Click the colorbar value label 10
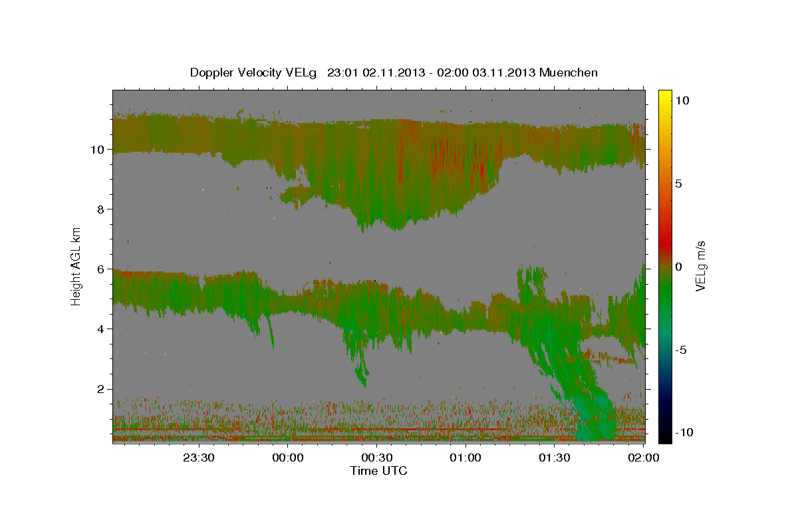The width and height of the screenshot is (798, 532). (x=682, y=100)
